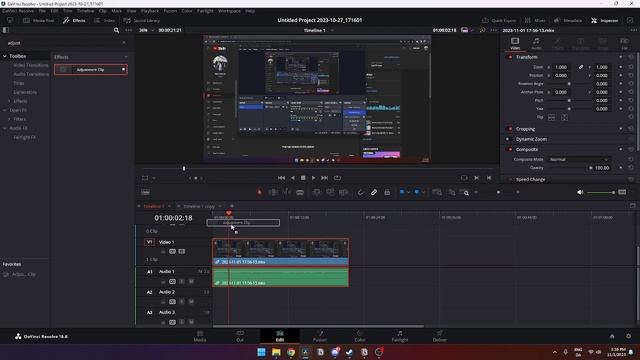Viewport: 640px width, 360px height.
Task: Open Chrome from the taskbar
Action: [291, 352]
